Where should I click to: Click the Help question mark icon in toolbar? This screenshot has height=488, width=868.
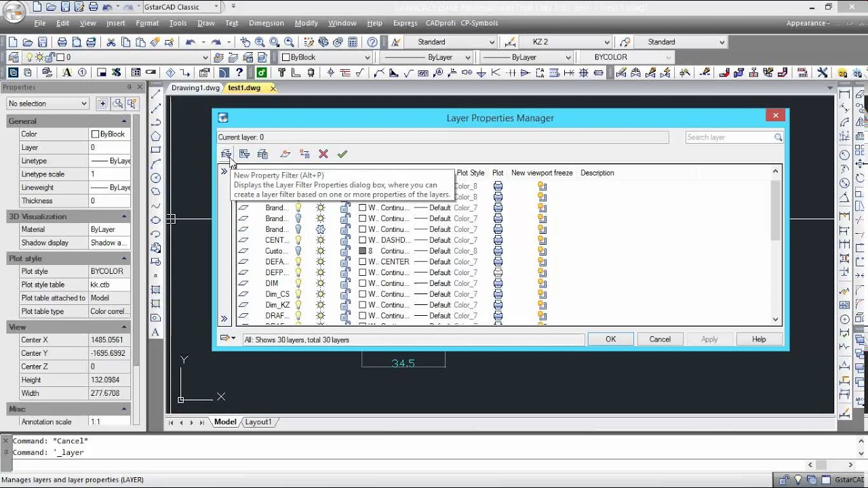[372, 42]
